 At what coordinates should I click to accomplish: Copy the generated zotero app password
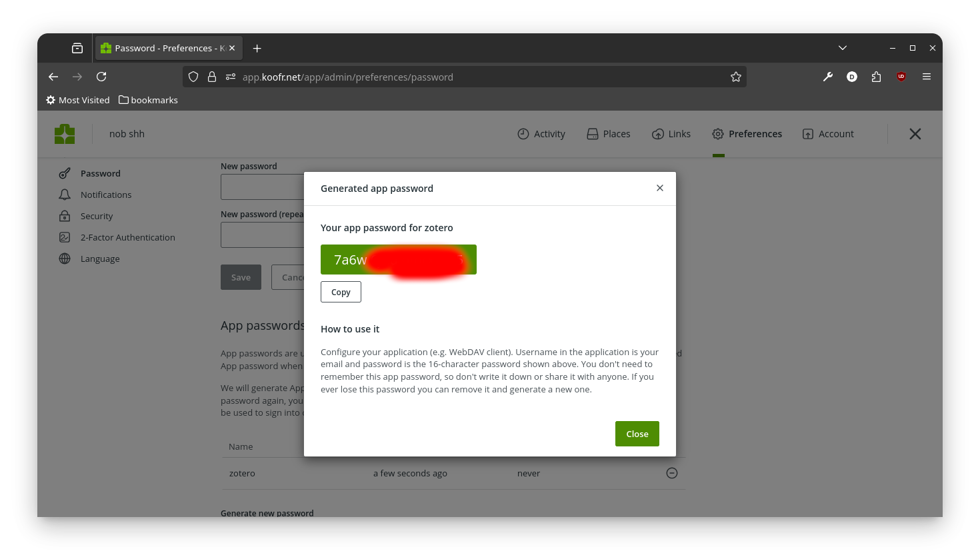[x=341, y=292]
